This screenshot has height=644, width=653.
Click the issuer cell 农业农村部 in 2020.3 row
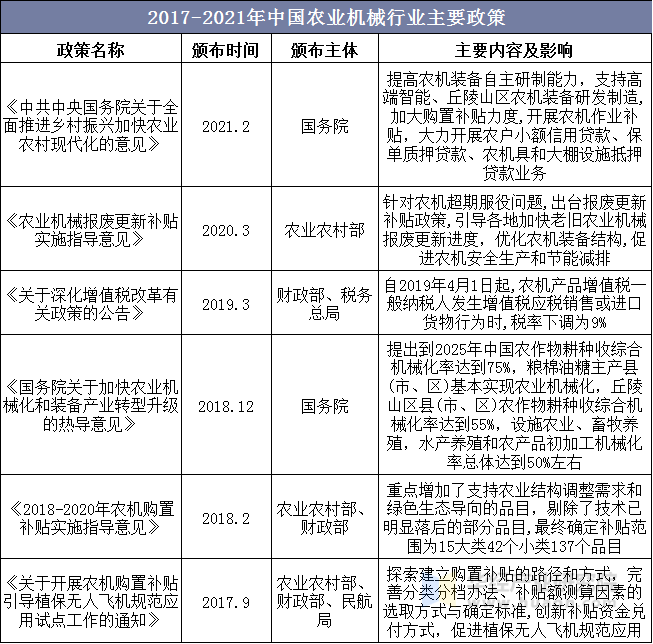coord(324,230)
